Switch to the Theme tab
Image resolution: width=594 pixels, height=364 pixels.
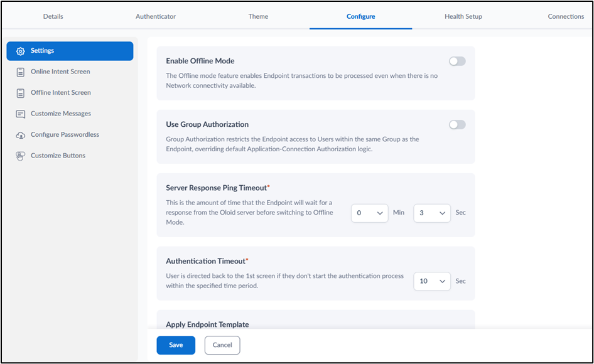coord(258,16)
